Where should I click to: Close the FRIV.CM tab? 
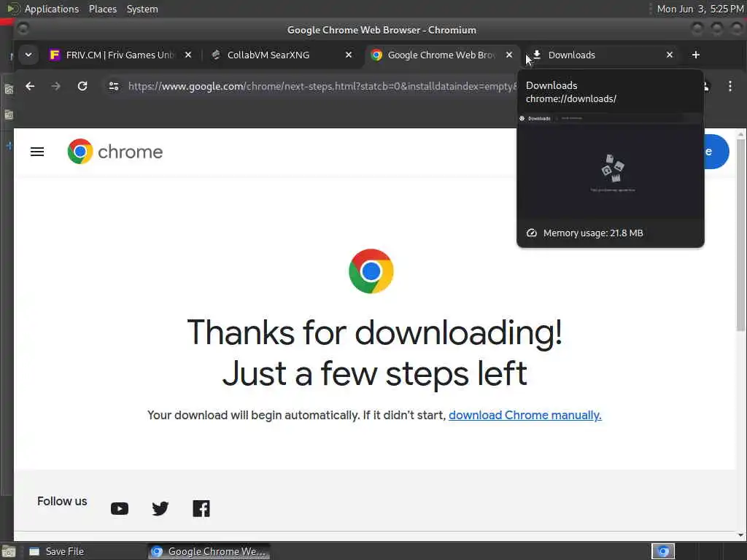tap(188, 55)
